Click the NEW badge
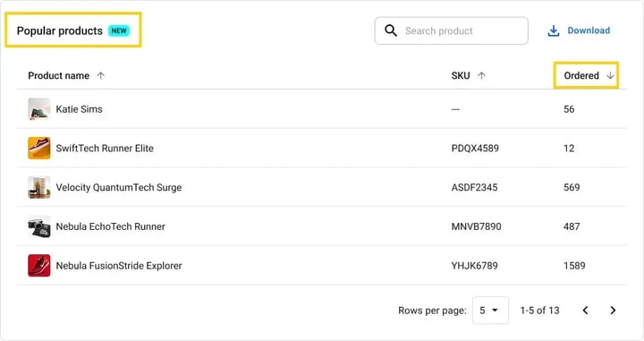Screen dimensions: 644x341 click(x=119, y=30)
